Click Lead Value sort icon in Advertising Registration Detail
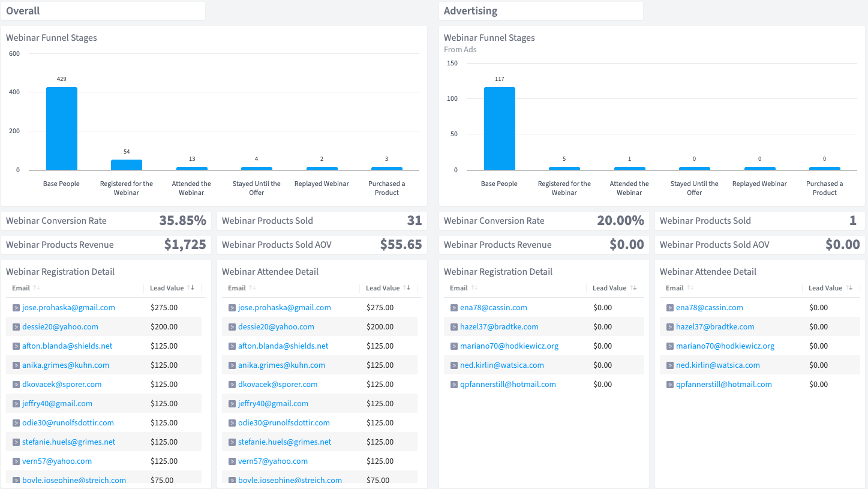Image resolution: width=868 pixels, height=489 pixels. (x=634, y=288)
